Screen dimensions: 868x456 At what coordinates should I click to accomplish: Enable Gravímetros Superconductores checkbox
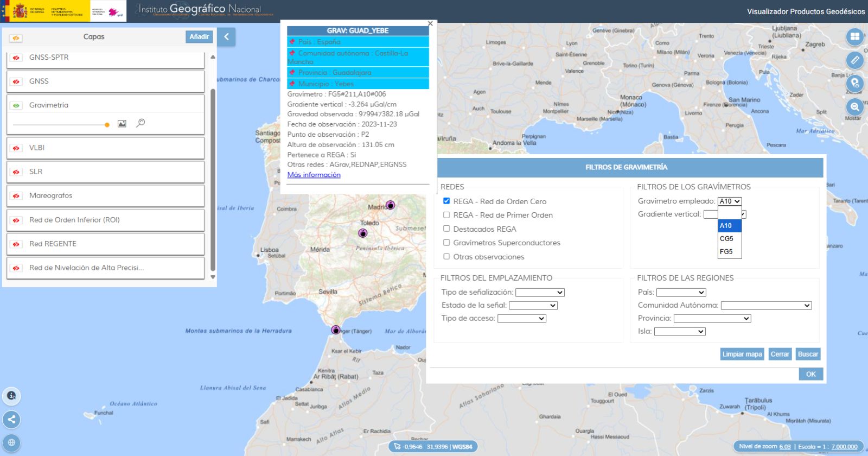446,243
